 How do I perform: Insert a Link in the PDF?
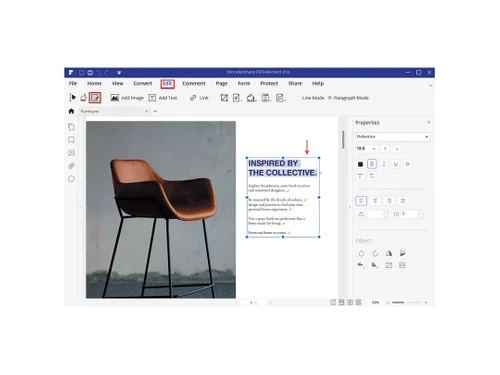pos(199,98)
